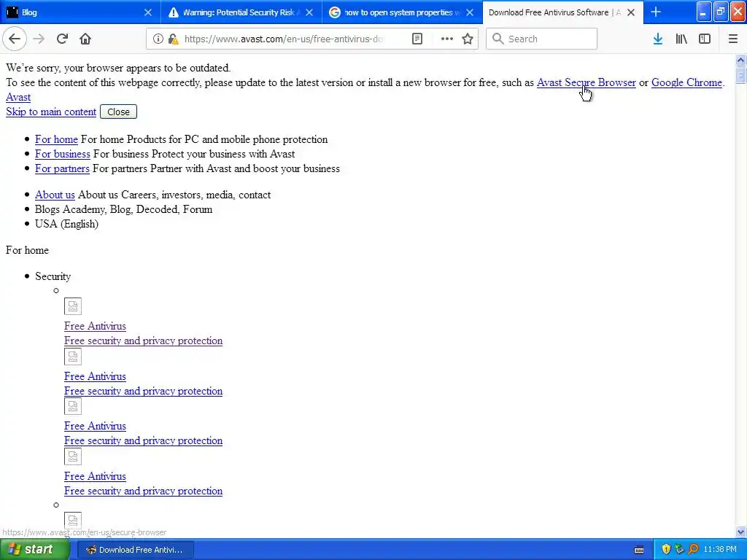Reload the current page

pyautogui.click(x=62, y=39)
